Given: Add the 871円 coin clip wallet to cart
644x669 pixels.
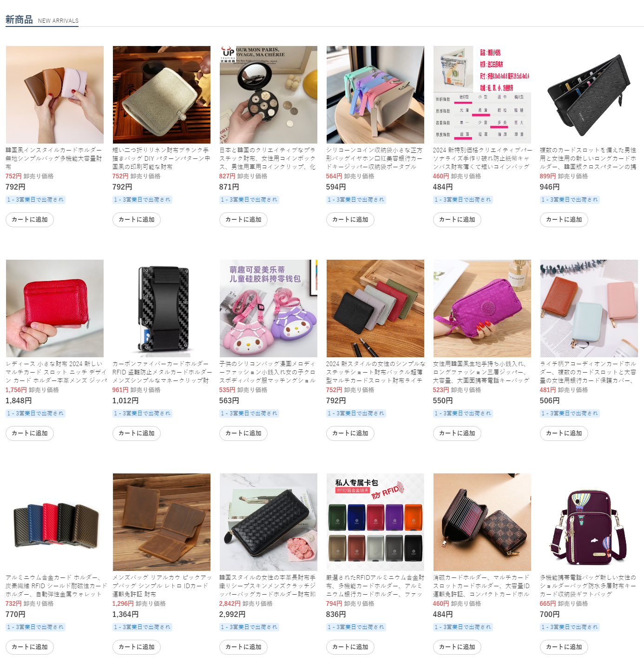Looking at the screenshot, I should [243, 220].
